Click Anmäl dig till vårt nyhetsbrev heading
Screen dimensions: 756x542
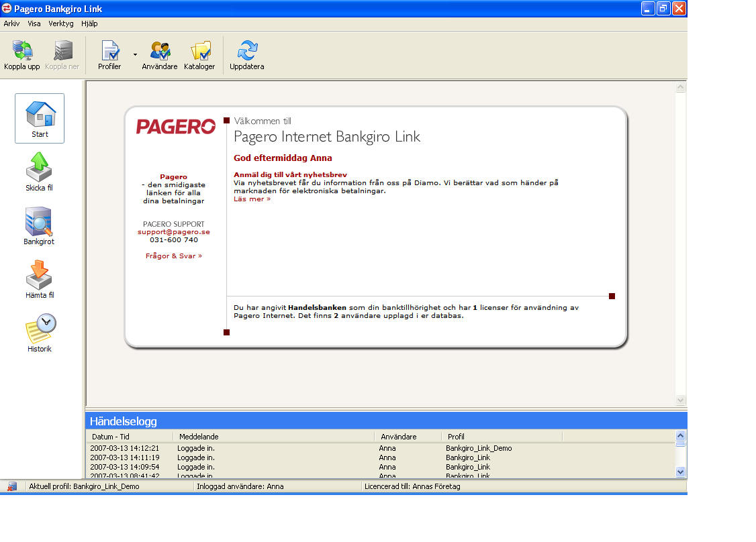pyautogui.click(x=290, y=174)
